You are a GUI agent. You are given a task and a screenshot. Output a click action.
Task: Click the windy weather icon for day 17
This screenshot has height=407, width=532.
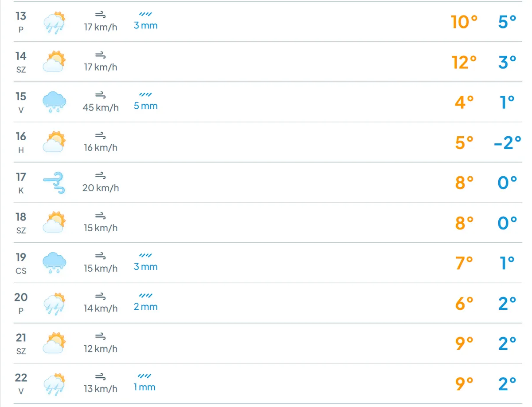coord(54,183)
